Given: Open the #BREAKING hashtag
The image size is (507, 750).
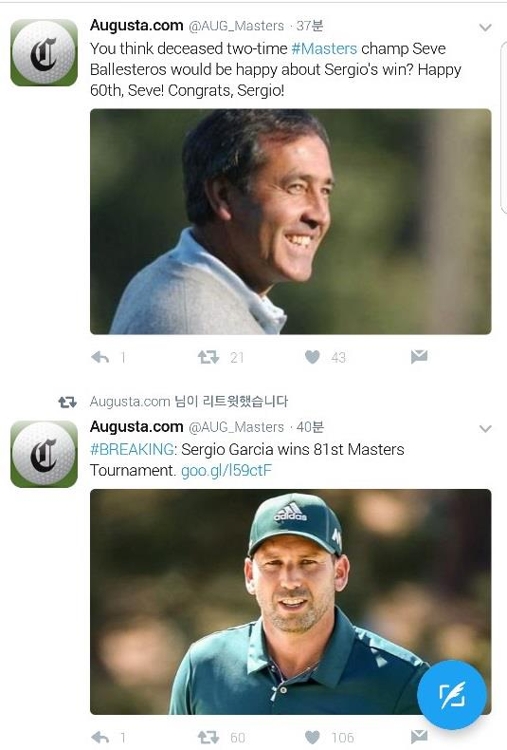Looking at the screenshot, I should [x=132, y=449].
